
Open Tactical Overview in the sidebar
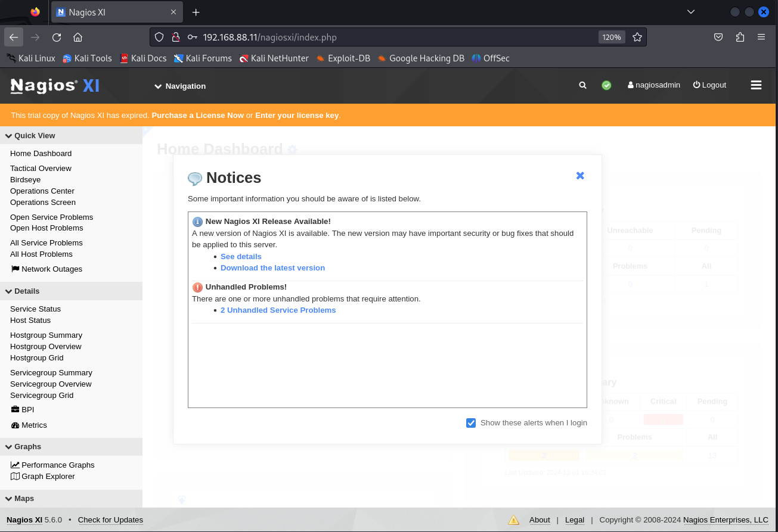(41, 168)
